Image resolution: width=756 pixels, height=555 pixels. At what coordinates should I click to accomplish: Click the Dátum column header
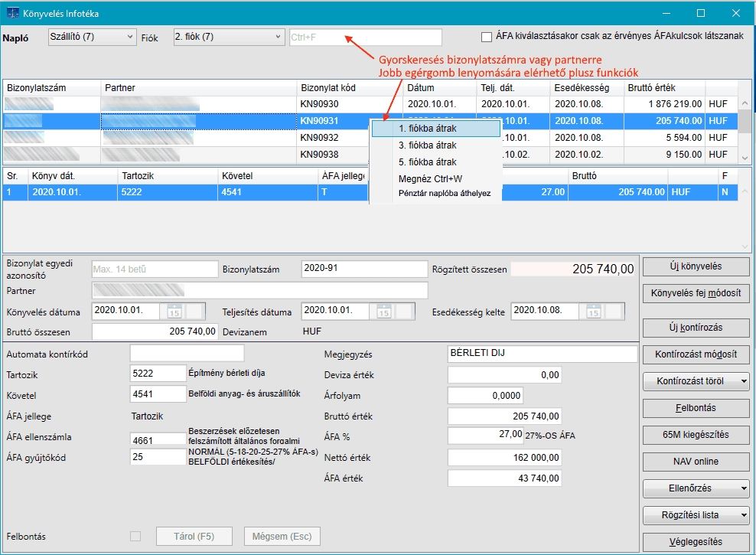point(439,88)
